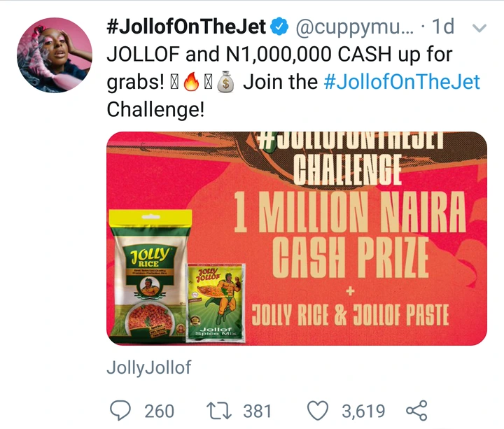This screenshot has width=504, height=429.
Task: Click the money bag emoji in the tweet
Action: pos(224,83)
